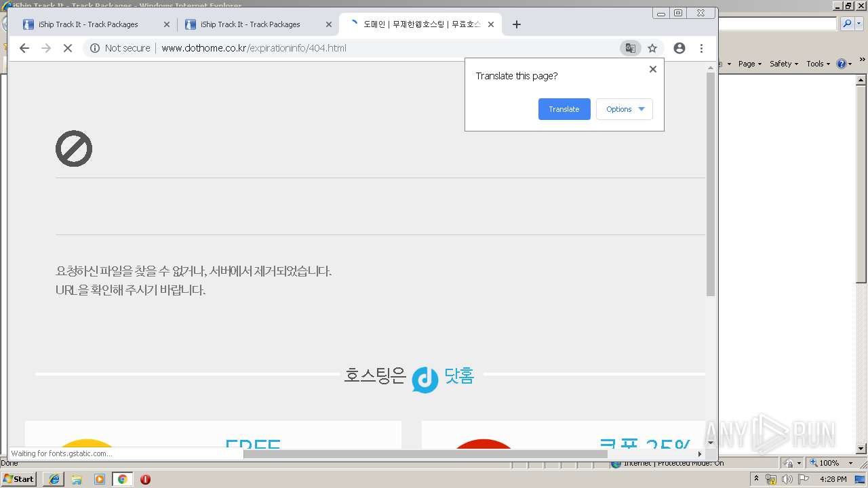Click the IE window scrollbar down arrow
The height and width of the screenshot is (488, 868).
861,449
